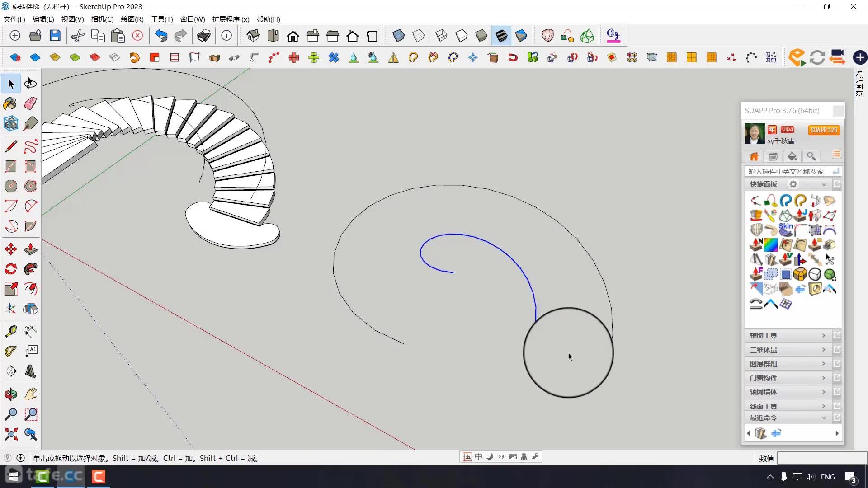Save the model with the floppy disk icon

[x=55, y=36]
